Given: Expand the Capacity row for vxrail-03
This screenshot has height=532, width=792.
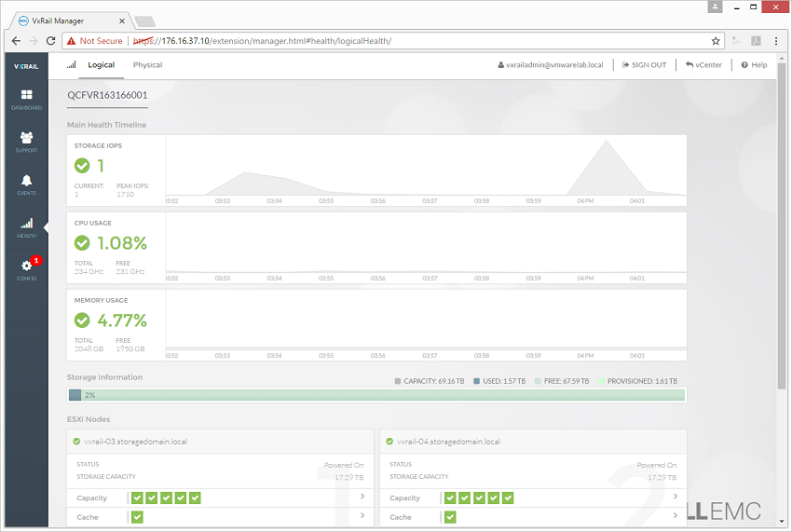Looking at the screenshot, I should (362, 497).
